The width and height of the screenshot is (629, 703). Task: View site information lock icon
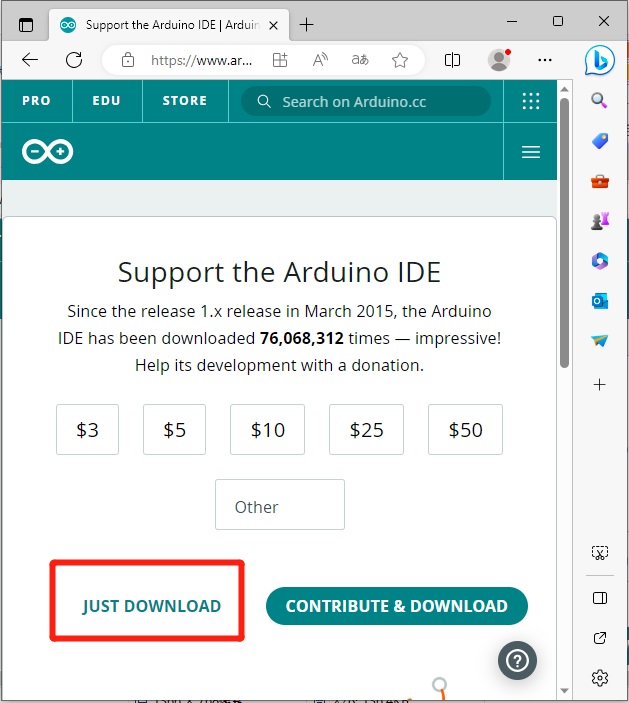coord(128,60)
